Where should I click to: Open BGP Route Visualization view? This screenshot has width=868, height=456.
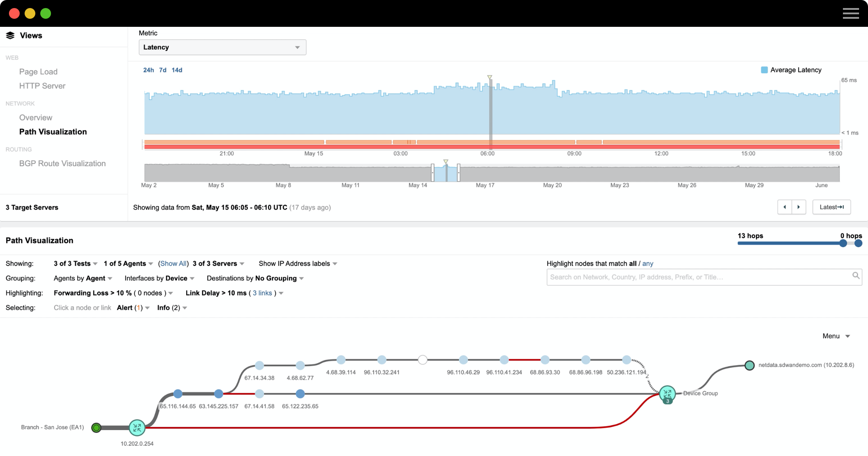point(62,164)
